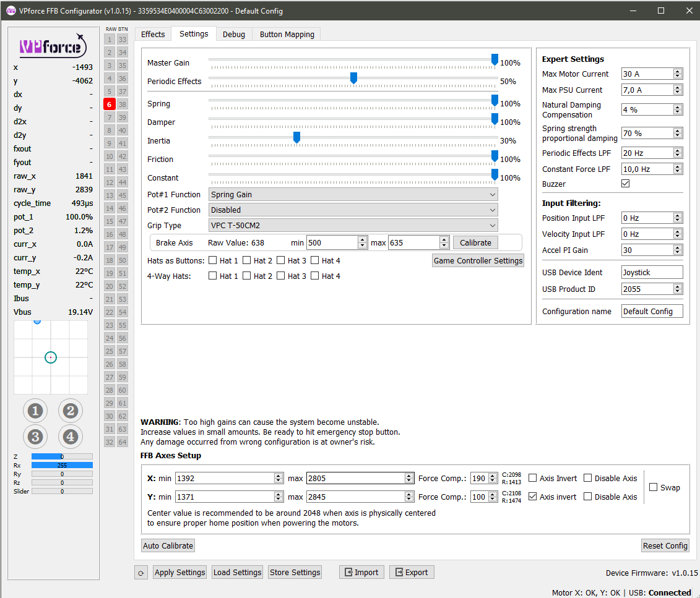Viewport: 700px width, 598px height.
Task: Click the VPforce app icon in the title bar
Action: [x=9, y=11]
